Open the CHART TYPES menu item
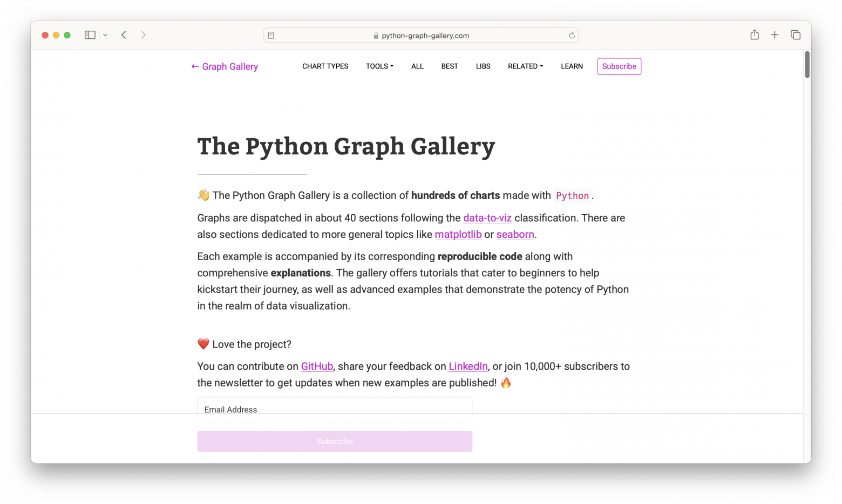 [x=325, y=66]
